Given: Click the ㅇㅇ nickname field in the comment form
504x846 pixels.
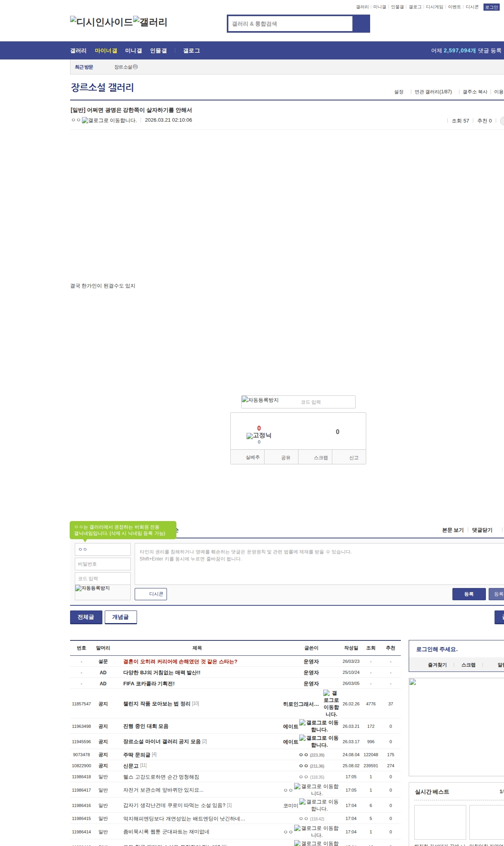Looking at the screenshot, I should [103, 549].
